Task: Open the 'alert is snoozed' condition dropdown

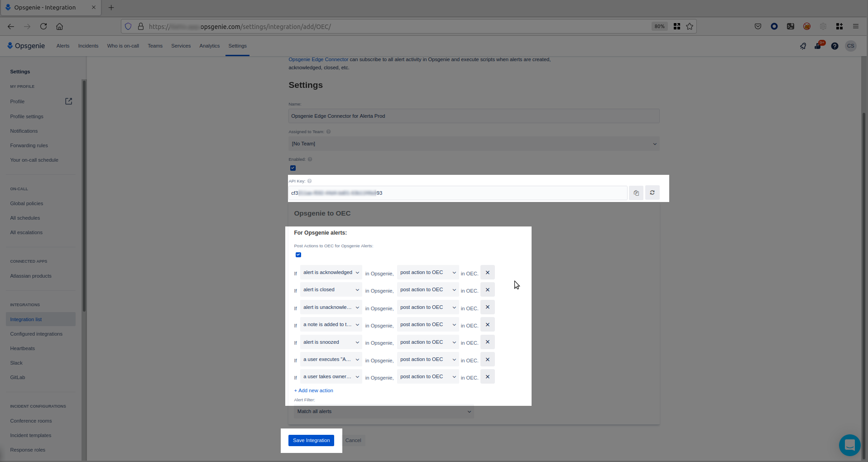Action: [x=331, y=342]
